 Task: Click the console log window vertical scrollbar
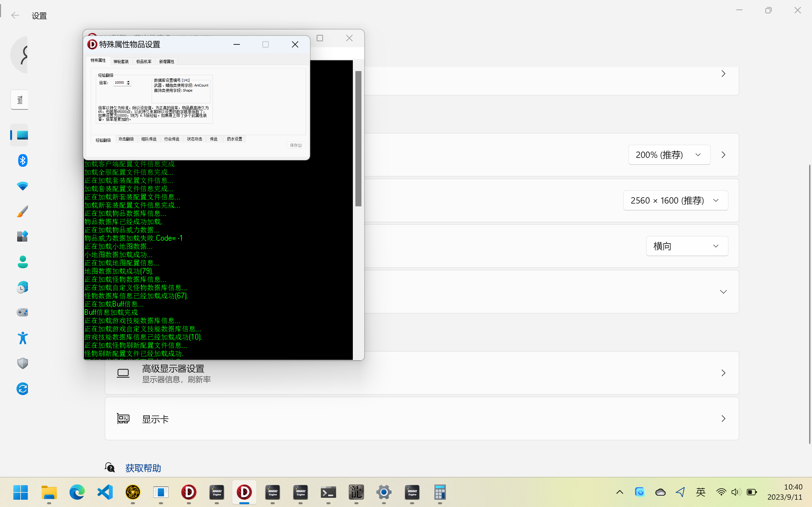pyautogui.click(x=358, y=139)
